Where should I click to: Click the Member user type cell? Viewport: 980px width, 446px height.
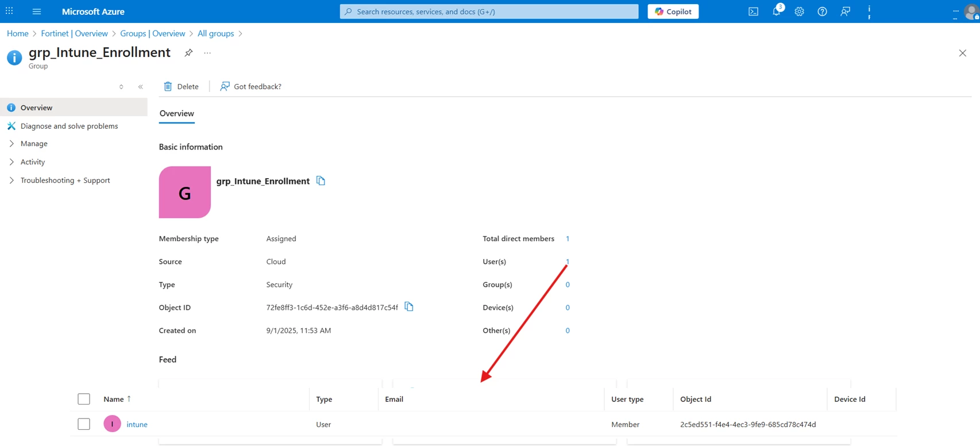point(625,424)
